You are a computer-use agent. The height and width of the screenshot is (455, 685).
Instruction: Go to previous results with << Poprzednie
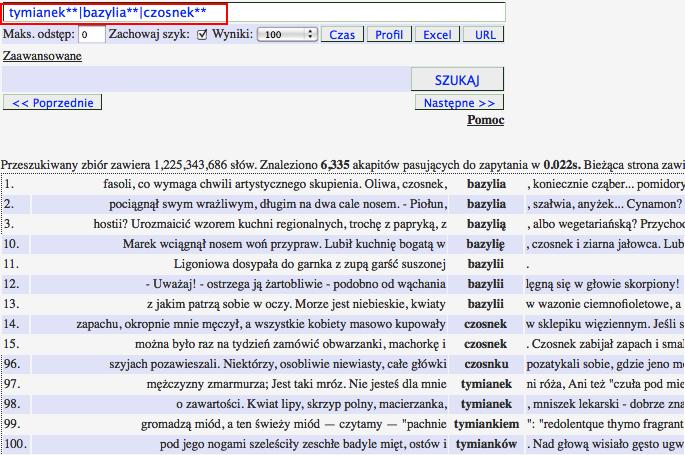coord(52,103)
